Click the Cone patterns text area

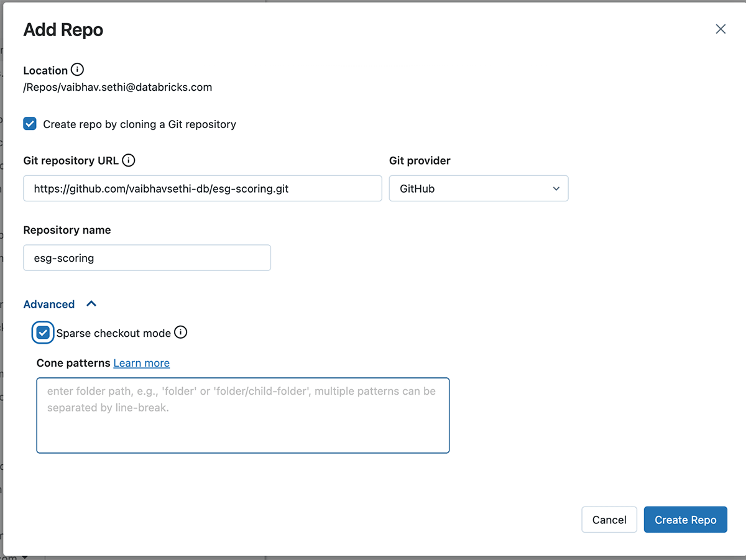[x=242, y=415]
